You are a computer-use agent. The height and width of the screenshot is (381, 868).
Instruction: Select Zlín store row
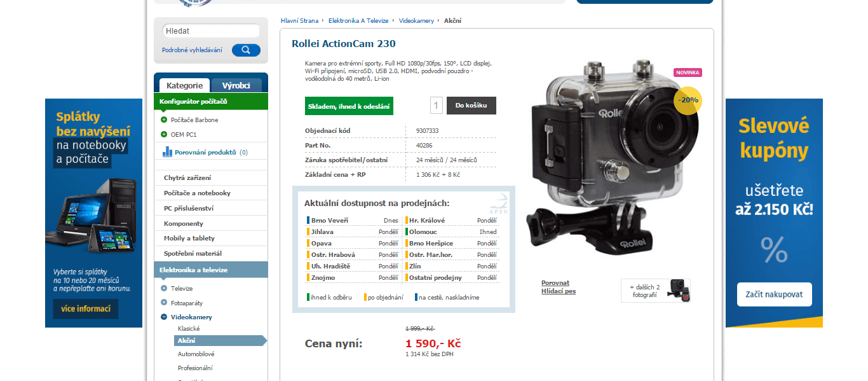coord(452,267)
